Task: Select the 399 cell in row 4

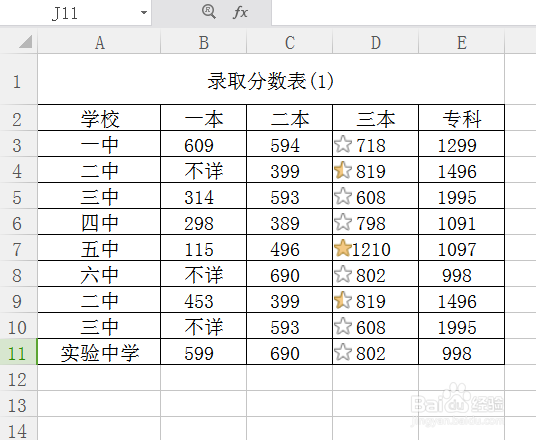Action: (x=290, y=170)
